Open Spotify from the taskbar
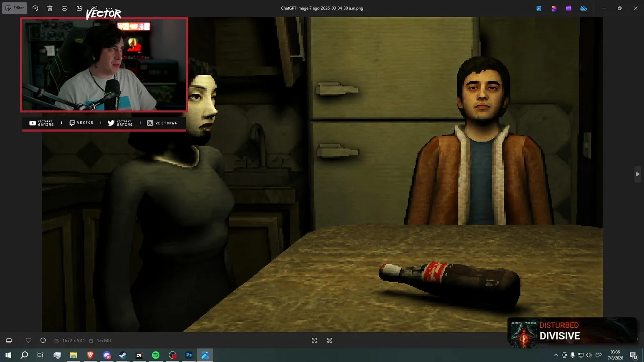 (156, 355)
